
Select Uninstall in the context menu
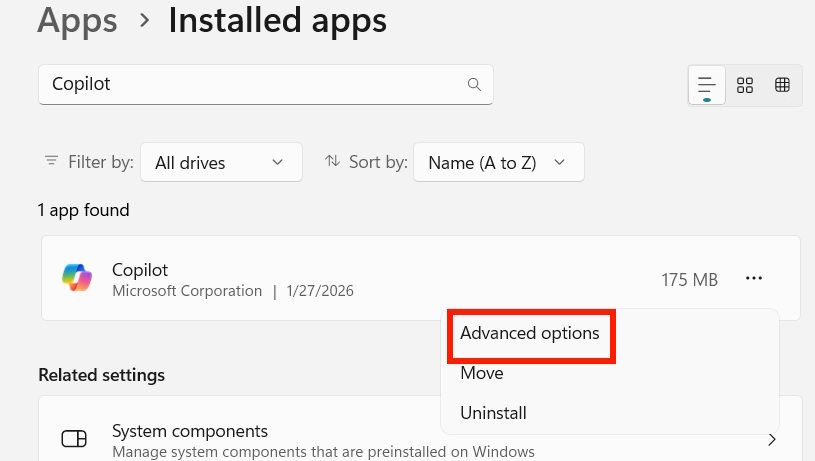coord(493,412)
